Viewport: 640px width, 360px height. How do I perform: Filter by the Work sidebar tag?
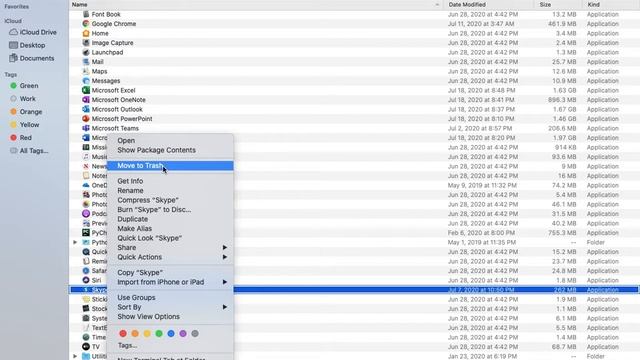(x=23, y=99)
